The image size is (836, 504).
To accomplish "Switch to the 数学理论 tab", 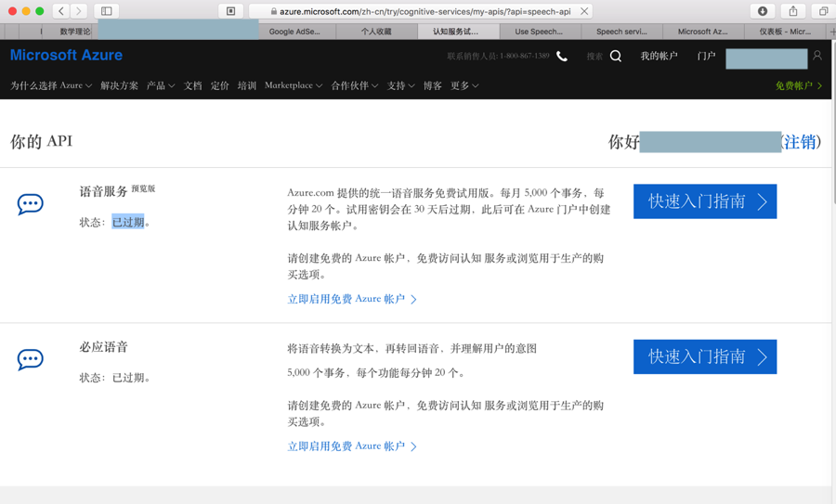I will click(x=75, y=32).
